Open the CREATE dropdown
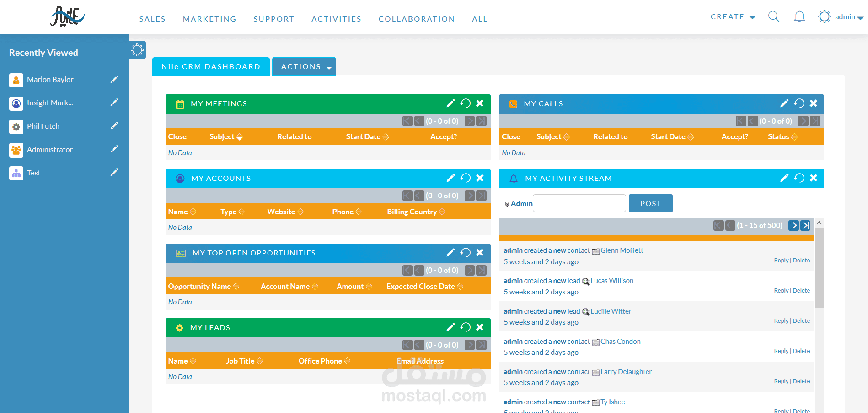 pos(733,17)
